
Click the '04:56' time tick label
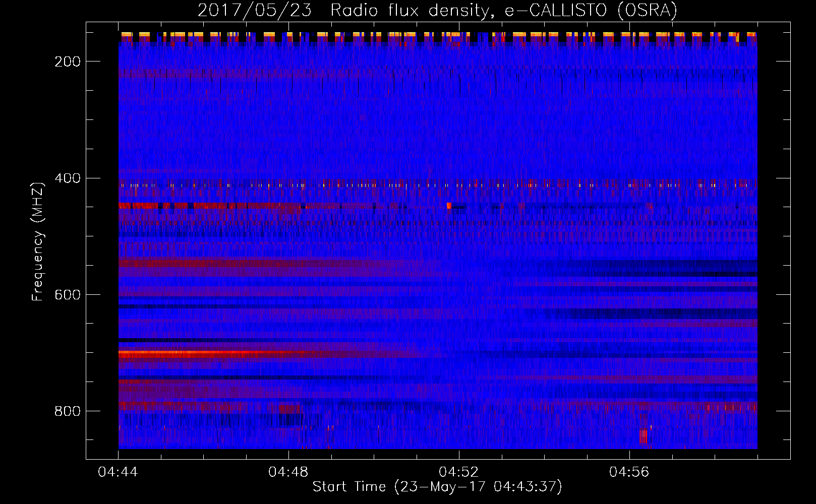[x=629, y=472]
